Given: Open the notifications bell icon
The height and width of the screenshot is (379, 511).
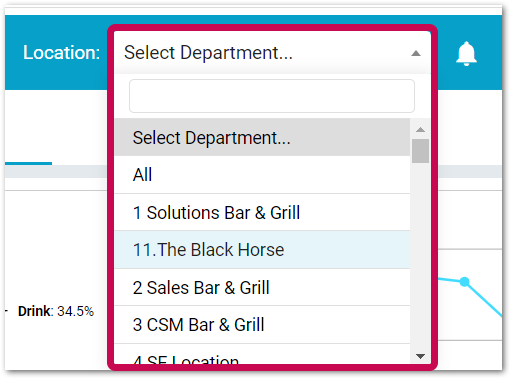Looking at the screenshot, I should point(466,53).
